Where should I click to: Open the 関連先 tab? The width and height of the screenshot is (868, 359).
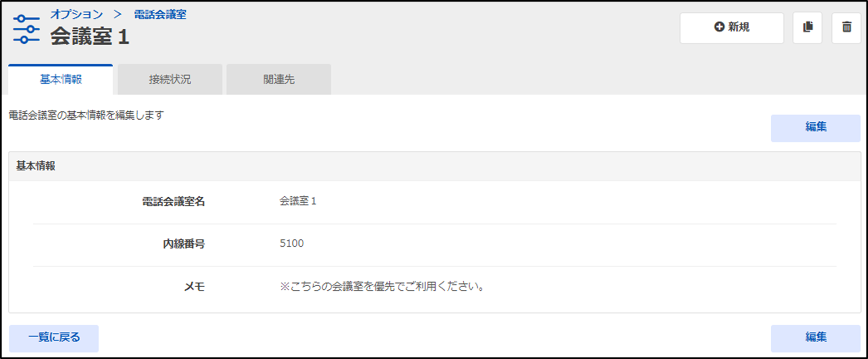278,80
